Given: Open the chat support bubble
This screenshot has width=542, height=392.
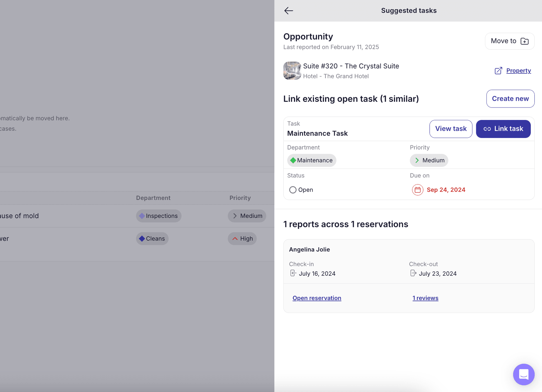Looking at the screenshot, I should click(x=524, y=375).
